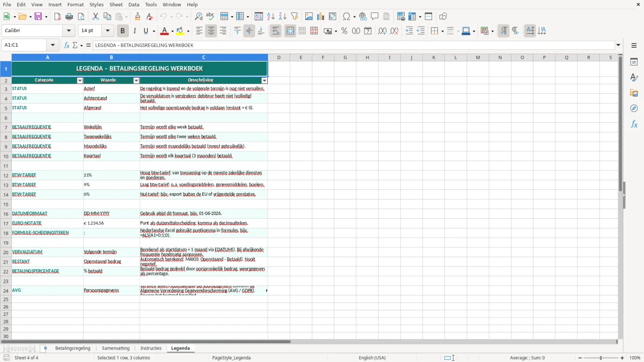The image size is (644, 362).
Task: Open the sidebar Properties deck
Action: pos(634,62)
